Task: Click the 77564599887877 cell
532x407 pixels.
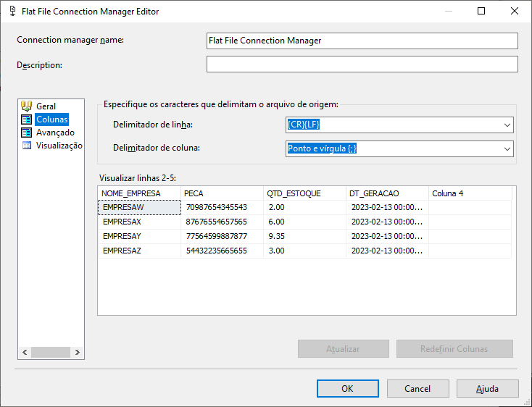Action: (223, 236)
